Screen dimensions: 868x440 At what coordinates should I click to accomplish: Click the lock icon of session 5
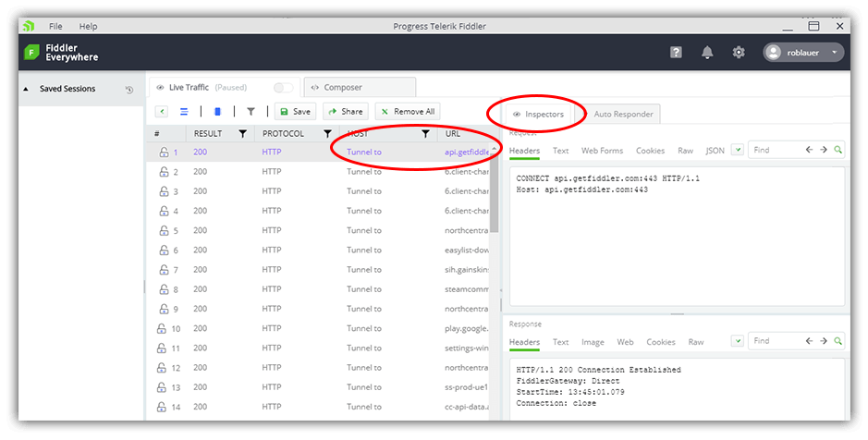tap(164, 230)
